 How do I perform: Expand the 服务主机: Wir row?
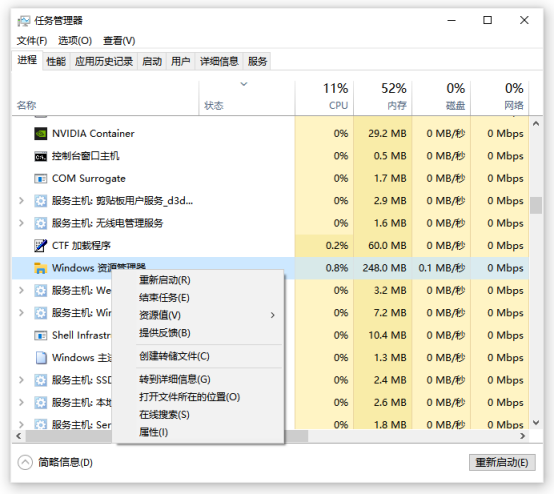[21, 313]
